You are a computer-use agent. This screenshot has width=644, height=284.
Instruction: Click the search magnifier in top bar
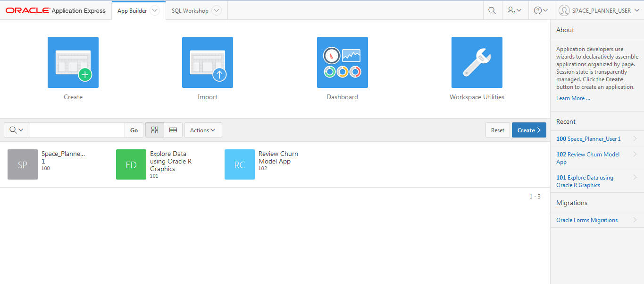(492, 10)
